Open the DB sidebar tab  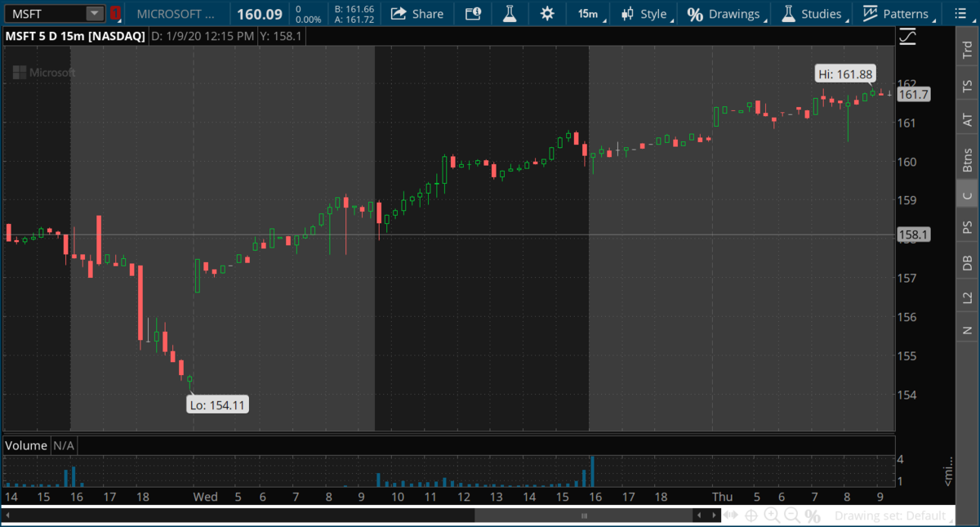(968, 262)
